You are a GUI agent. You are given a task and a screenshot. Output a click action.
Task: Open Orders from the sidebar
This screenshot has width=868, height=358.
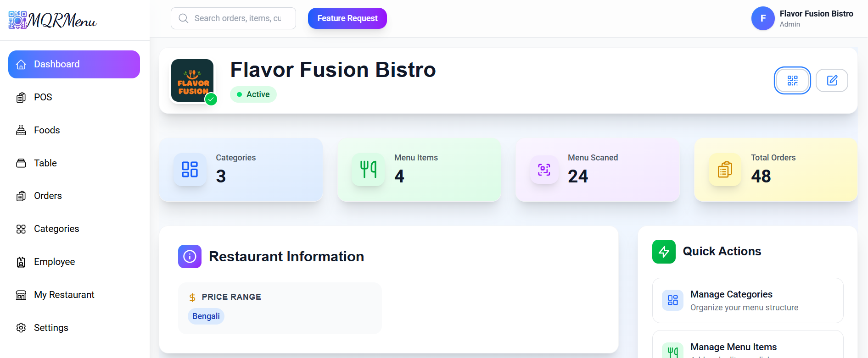coord(47,196)
